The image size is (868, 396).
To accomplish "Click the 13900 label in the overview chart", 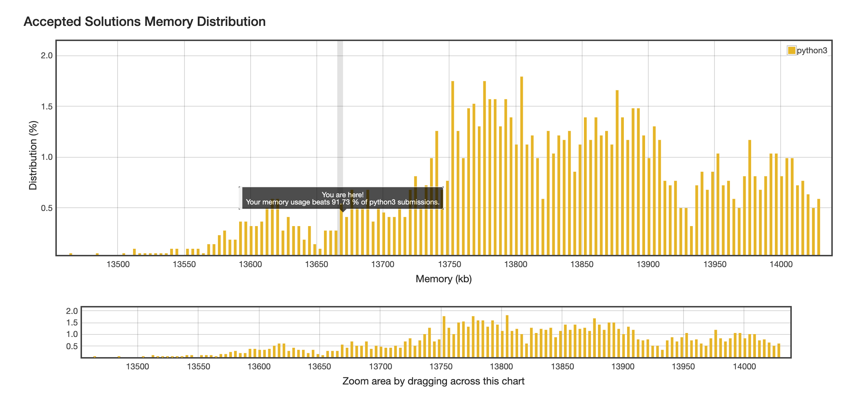I will tap(623, 367).
